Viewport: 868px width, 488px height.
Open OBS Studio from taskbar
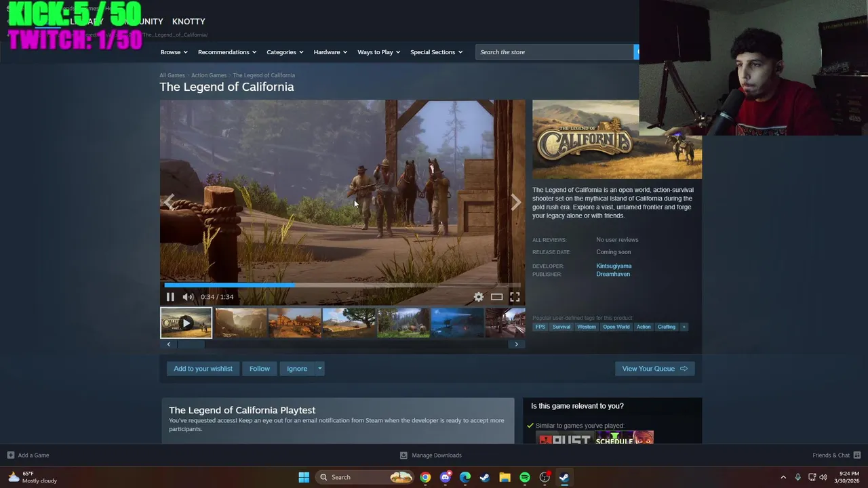545,477
